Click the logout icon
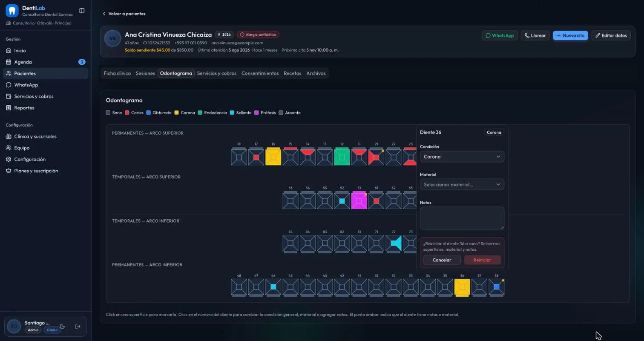 78,327
